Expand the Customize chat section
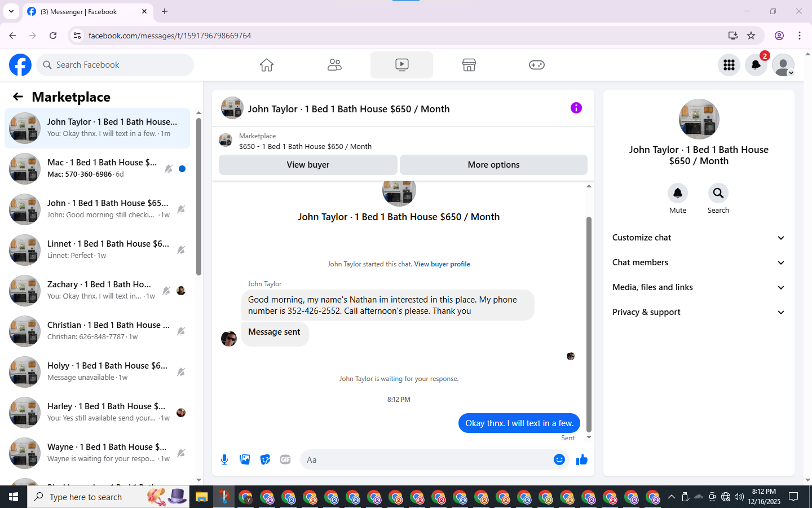 point(699,238)
